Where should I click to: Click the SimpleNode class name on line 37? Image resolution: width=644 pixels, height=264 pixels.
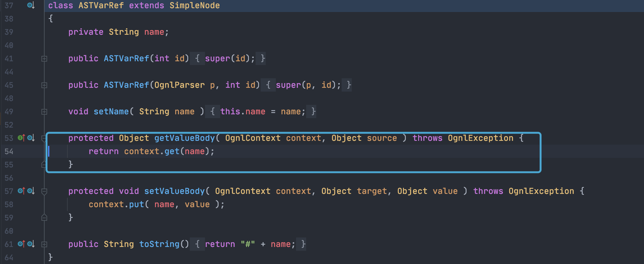195,5
